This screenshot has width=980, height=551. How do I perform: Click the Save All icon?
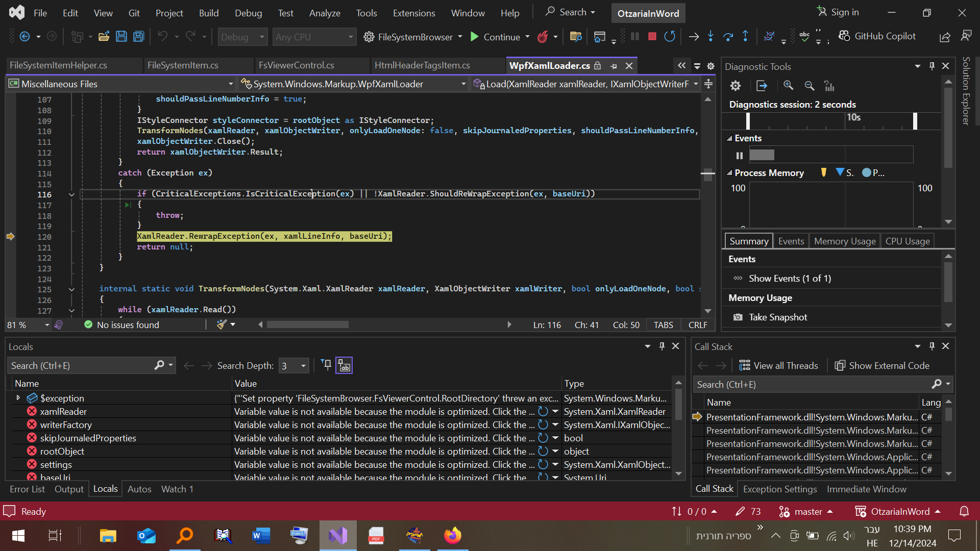[139, 36]
